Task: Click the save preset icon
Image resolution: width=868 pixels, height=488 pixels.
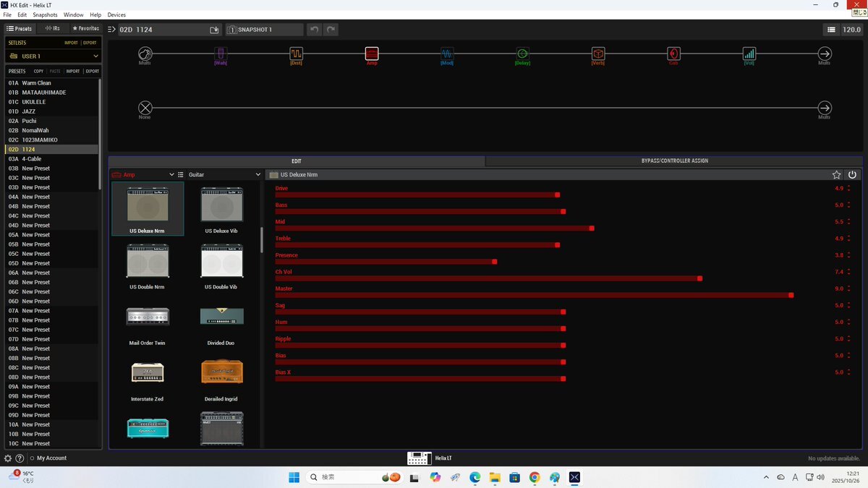Action: 214,30
